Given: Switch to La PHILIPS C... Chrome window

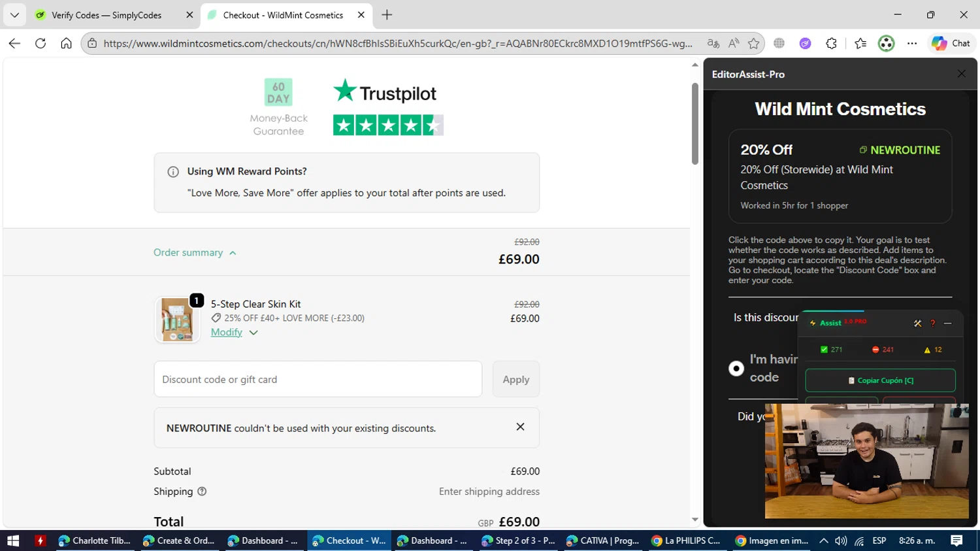Looking at the screenshot, I should coord(687,541).
